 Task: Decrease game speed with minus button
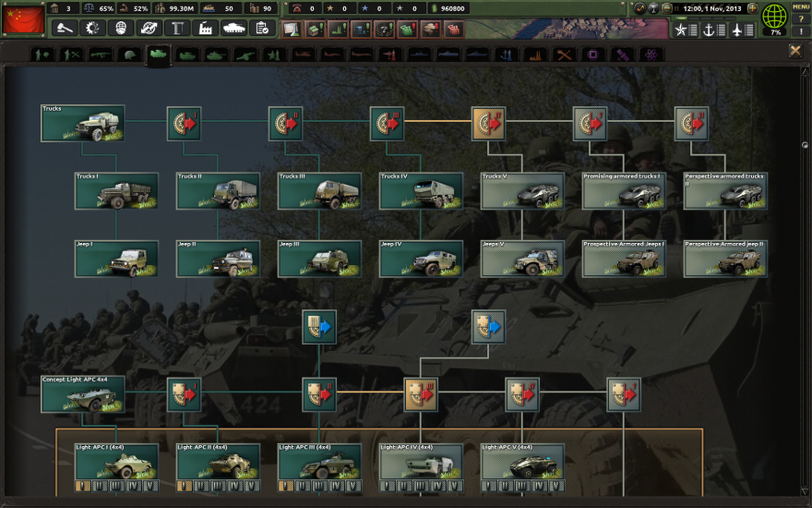[x=667, y=8]
